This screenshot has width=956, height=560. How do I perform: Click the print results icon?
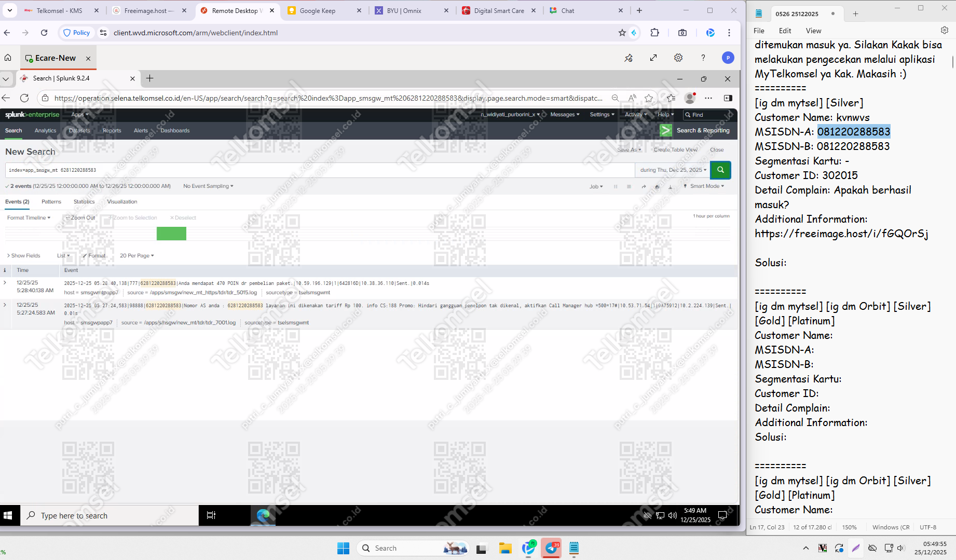coord(657,186)
